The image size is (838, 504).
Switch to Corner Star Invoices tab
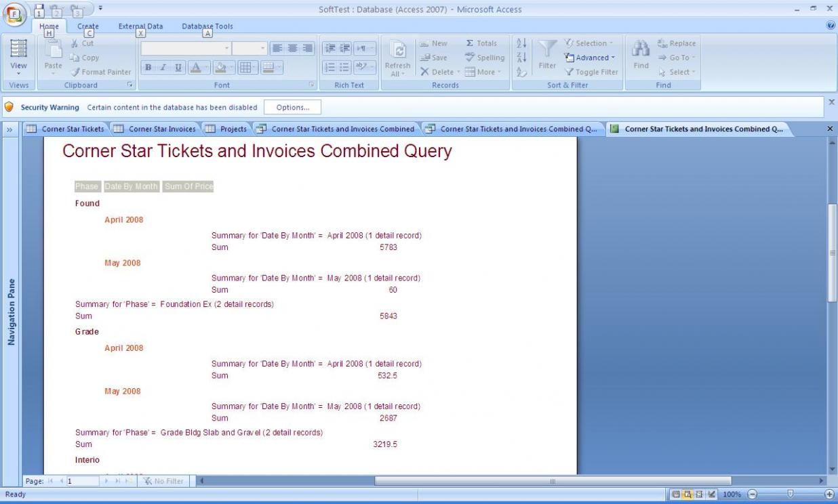pyautogui.click(x=155, y=129)
